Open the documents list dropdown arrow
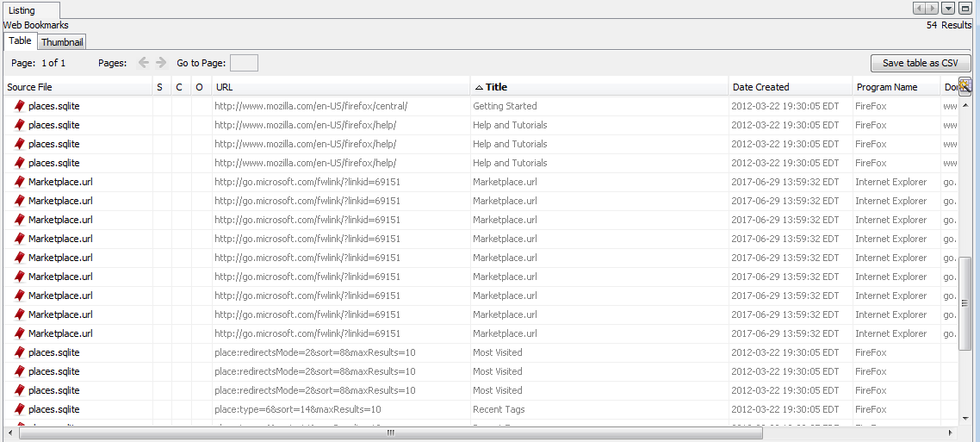 (948, 9)
